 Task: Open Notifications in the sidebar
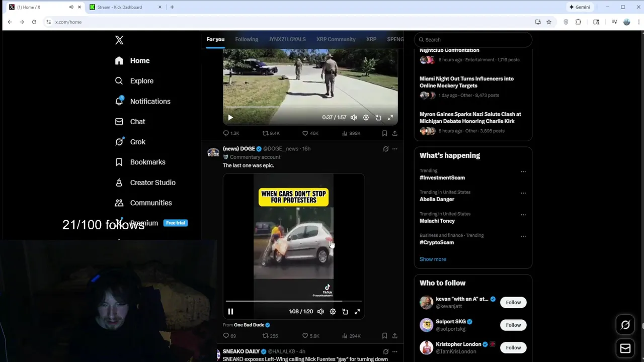tap(142, 102)
